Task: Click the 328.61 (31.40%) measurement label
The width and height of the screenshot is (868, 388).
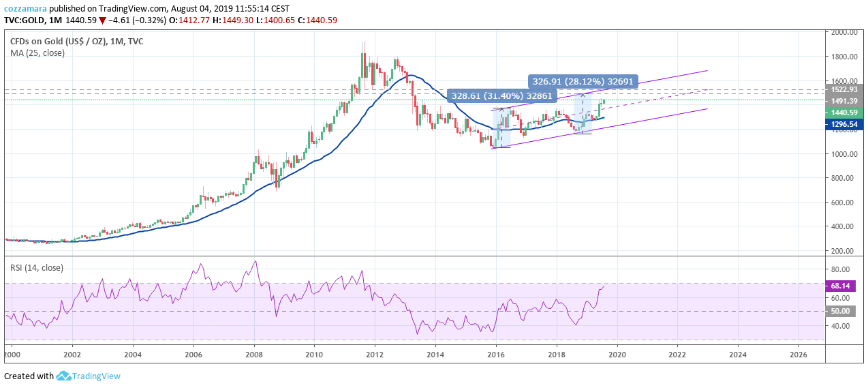Action: coord(502,97)
